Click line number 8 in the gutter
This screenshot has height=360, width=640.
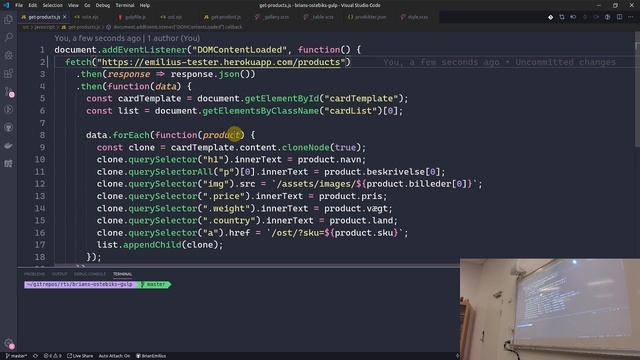[42, 135]
